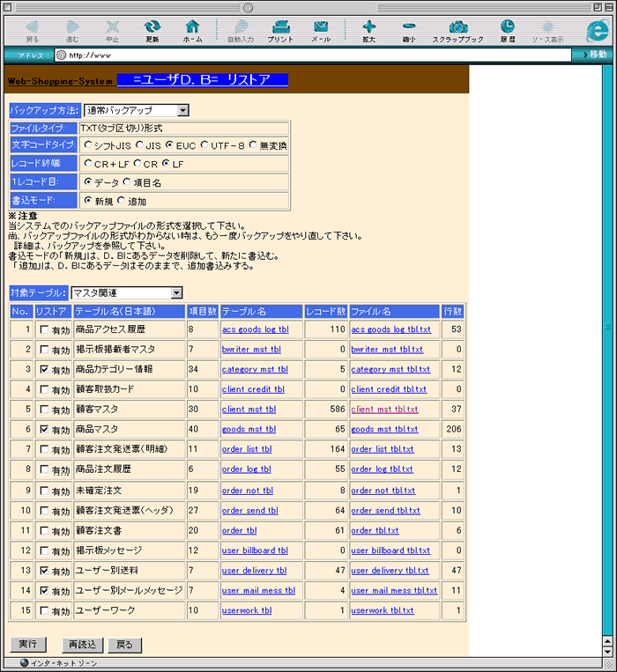
Task: Click the address URL field
Action: (x=313, y=55)
